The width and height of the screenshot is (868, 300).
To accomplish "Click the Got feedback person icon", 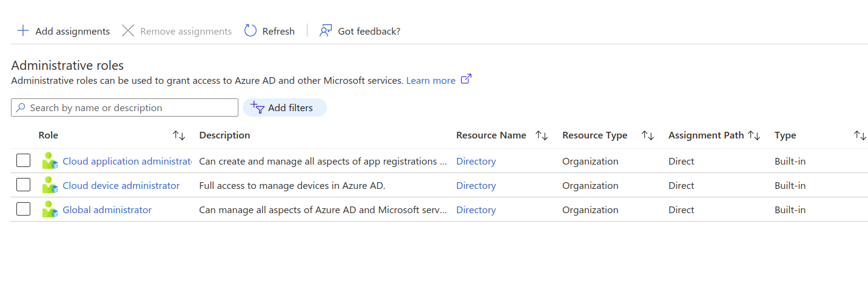I will click(326, 31).
